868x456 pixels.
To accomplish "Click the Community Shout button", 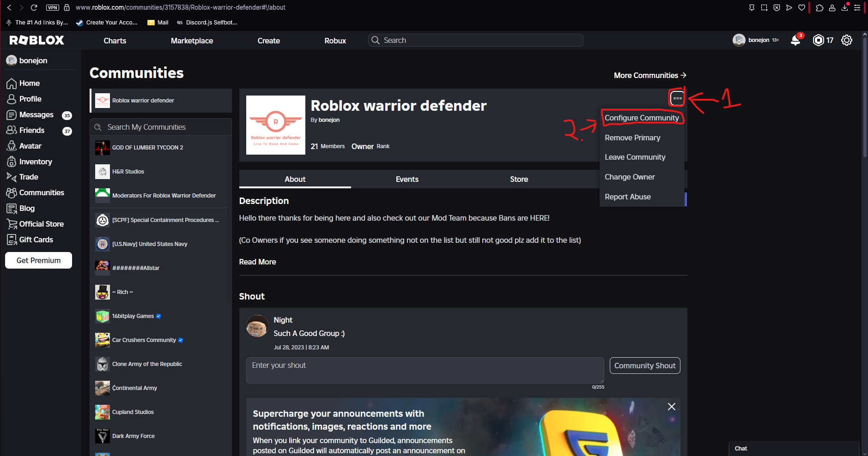I will click(x=644, y=366).
